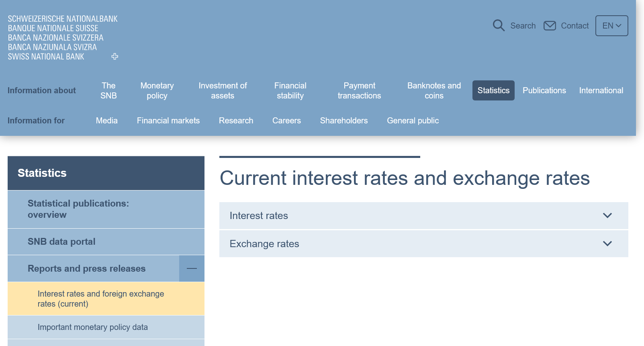Click the Financial markets link
Screen dimensions: 644x346
(x=168, y=121)
